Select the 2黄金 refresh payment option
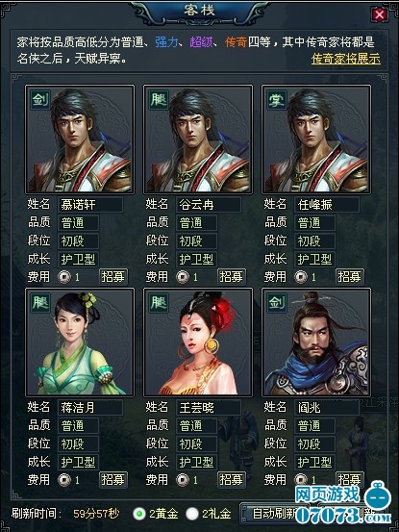 tap(139, 514)
